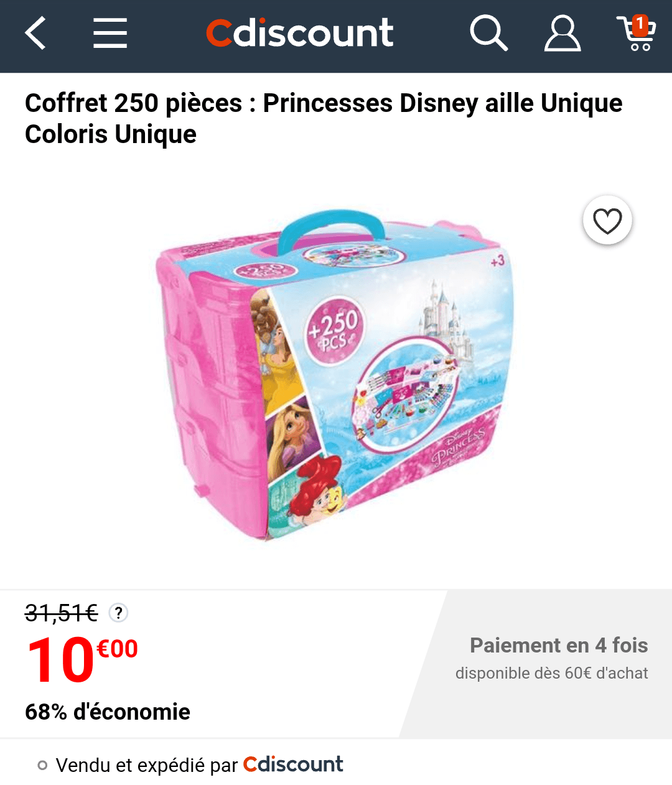Open the user account icon
This screenshot has height=785, width=672.
tap(562, 33)
